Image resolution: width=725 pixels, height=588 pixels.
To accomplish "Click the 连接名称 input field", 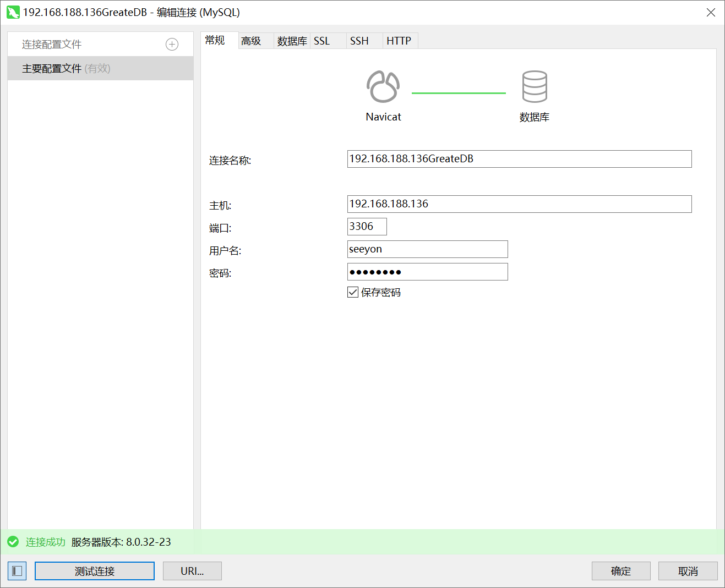I will (519, 159).
